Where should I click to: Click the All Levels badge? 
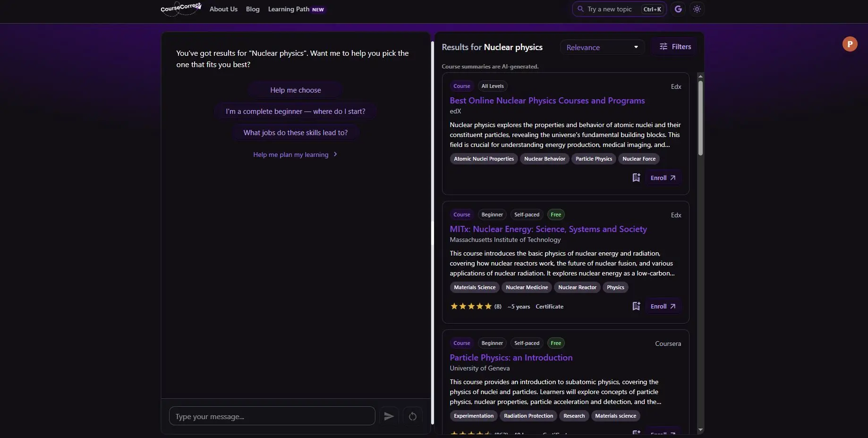(x=493, y=86)
